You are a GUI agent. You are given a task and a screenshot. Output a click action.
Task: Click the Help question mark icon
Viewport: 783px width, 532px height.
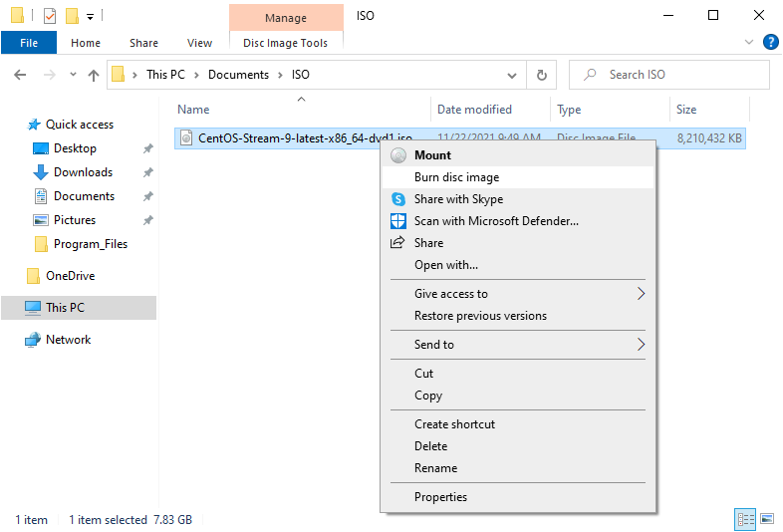point(770,43)
